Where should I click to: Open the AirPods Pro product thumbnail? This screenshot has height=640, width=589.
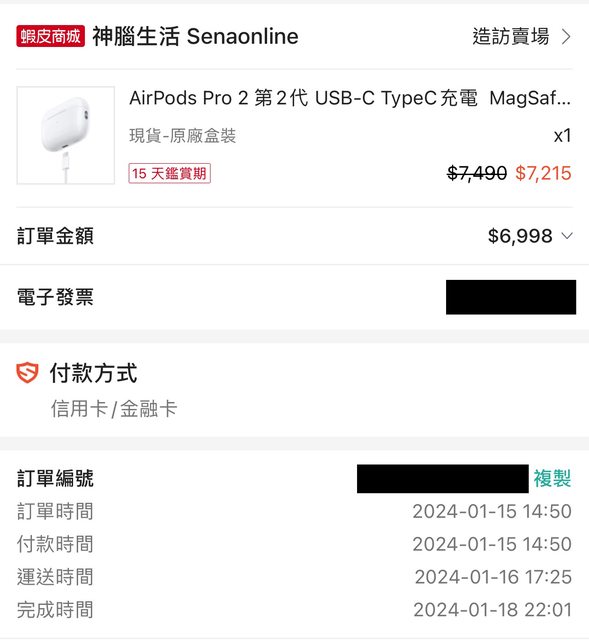click(x=66, y=135)
